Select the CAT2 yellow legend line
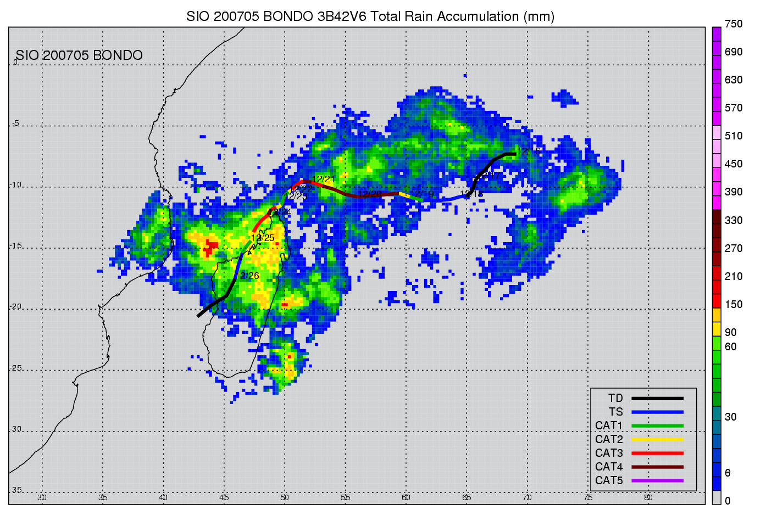This screenshot has height=532, width=783. click(x=657, y=440)
